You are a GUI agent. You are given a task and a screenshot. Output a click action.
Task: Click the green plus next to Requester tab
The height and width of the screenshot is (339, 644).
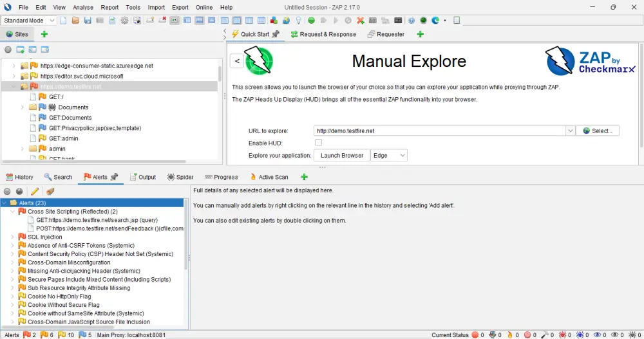pos(420,34)
